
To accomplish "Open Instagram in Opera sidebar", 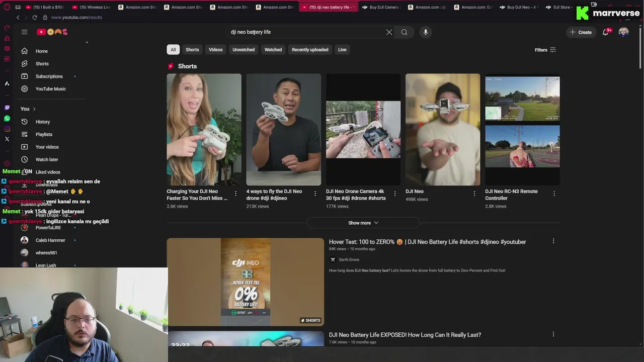I will point(7,129).
